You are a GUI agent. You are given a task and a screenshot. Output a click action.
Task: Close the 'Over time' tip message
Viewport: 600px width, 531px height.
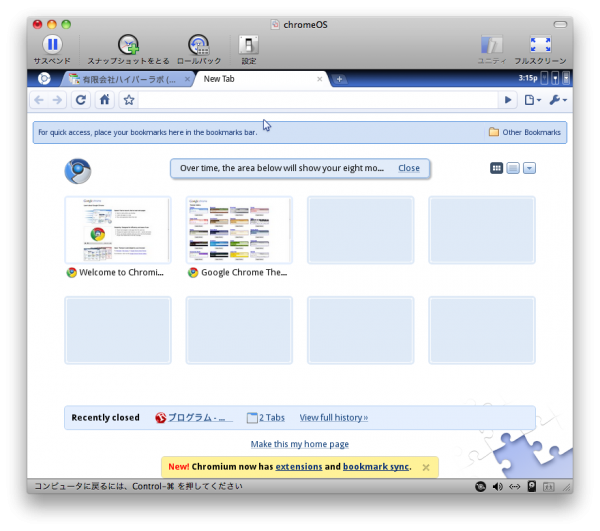409,168
